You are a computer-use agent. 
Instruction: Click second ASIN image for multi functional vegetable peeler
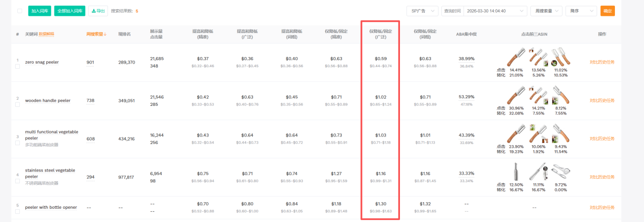(538, 133)
